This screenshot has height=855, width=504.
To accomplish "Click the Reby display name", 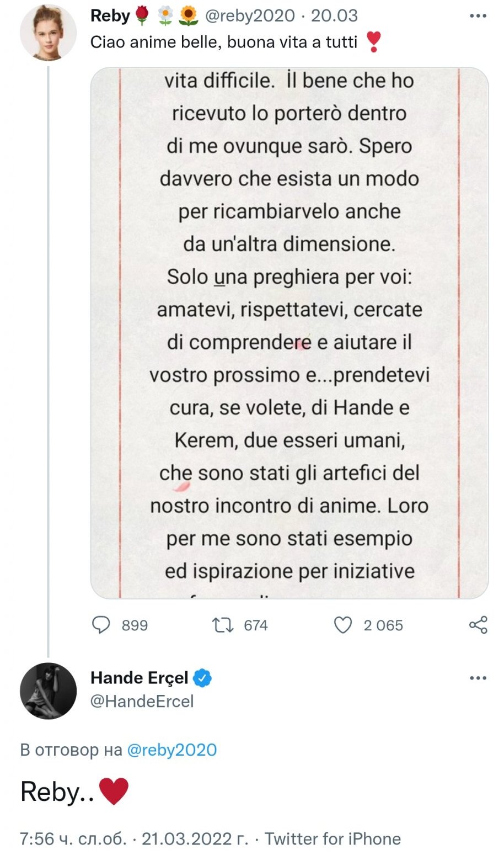I will coord(110,15).
